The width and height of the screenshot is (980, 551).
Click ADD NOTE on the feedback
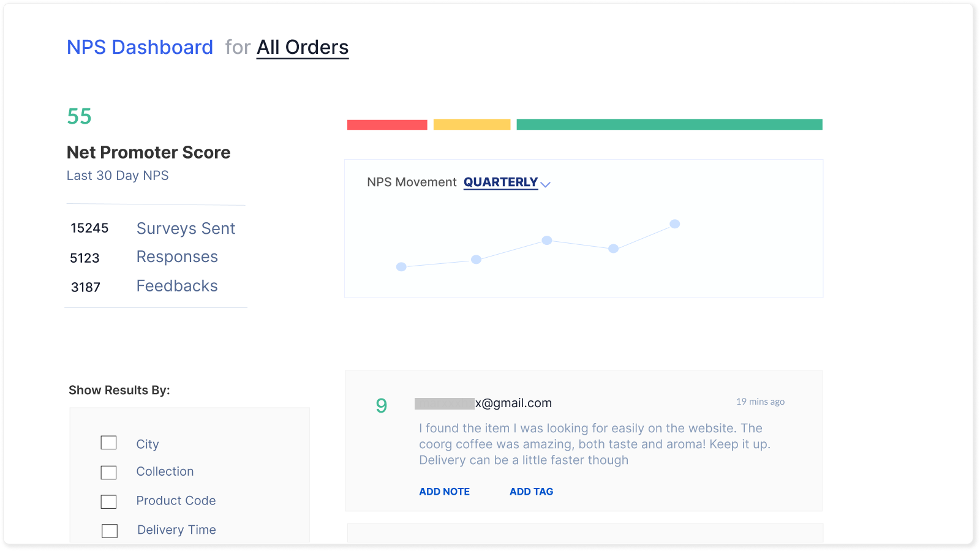[x=444, y=491]
